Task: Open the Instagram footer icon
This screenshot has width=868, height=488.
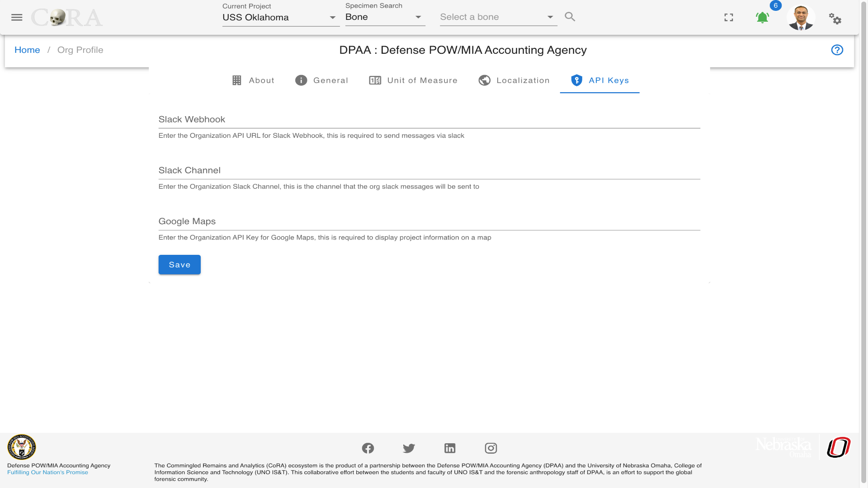Action: [491, 448]
